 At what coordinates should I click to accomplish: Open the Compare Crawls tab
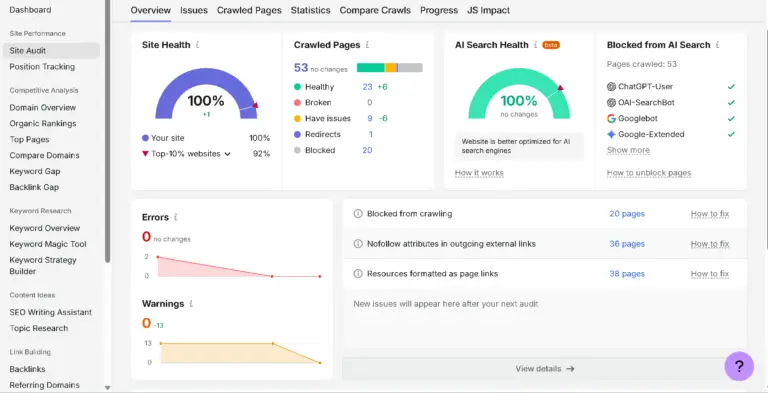point(375,10)
